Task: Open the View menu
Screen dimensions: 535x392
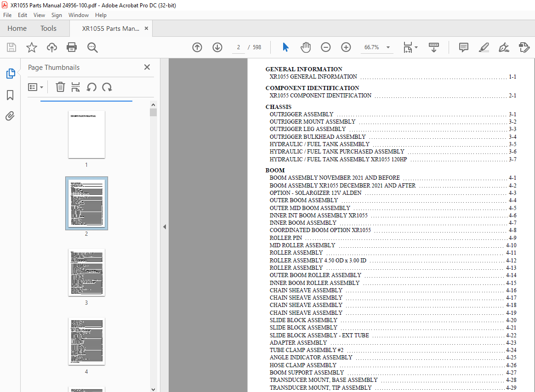Action: tap(39, 15)
